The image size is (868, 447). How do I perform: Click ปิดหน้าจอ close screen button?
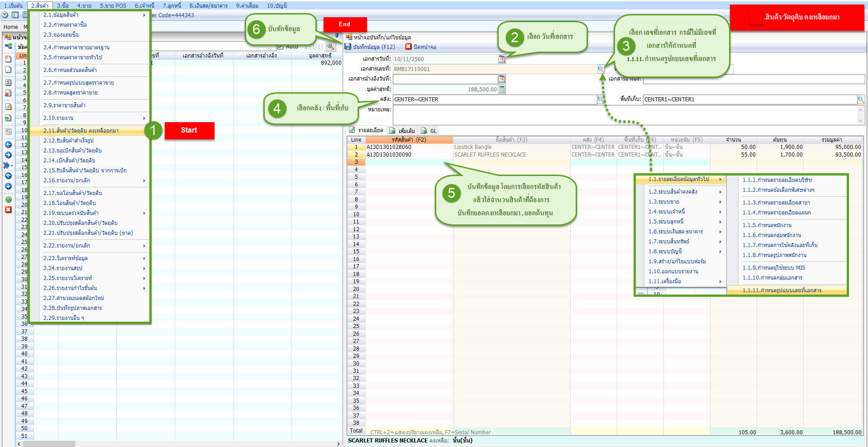421,47
